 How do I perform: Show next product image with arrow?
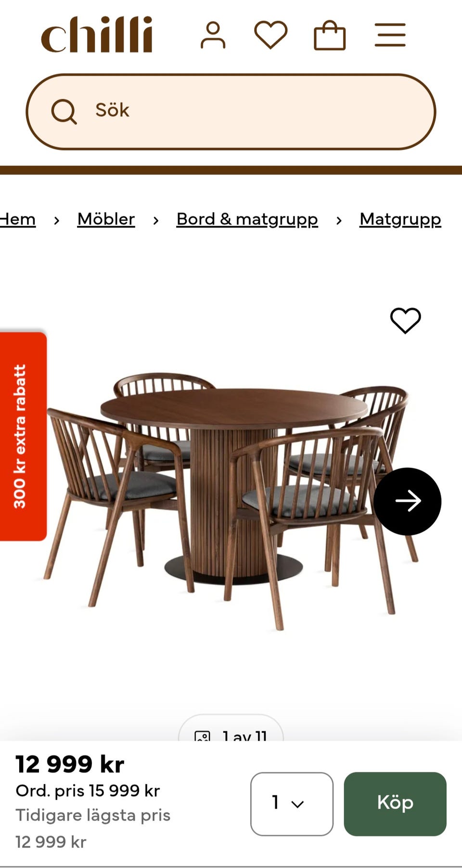tap(407, 501)
